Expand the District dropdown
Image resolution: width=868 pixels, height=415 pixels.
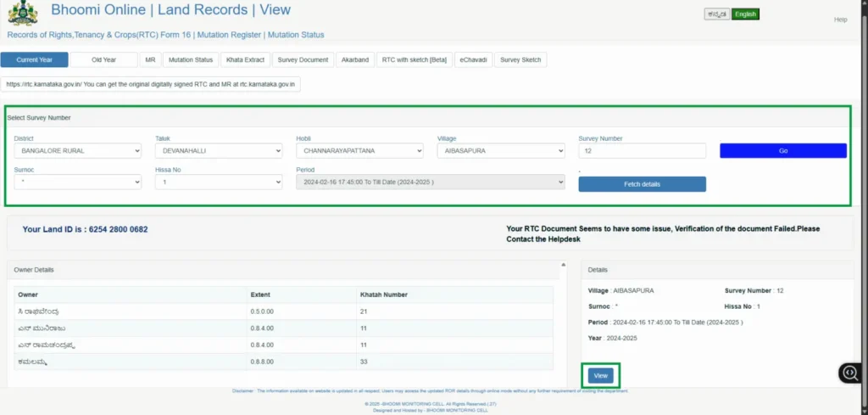click(x=77, y=151)
